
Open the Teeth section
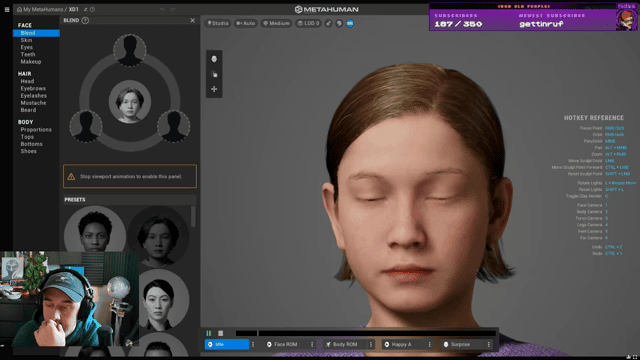28,55
